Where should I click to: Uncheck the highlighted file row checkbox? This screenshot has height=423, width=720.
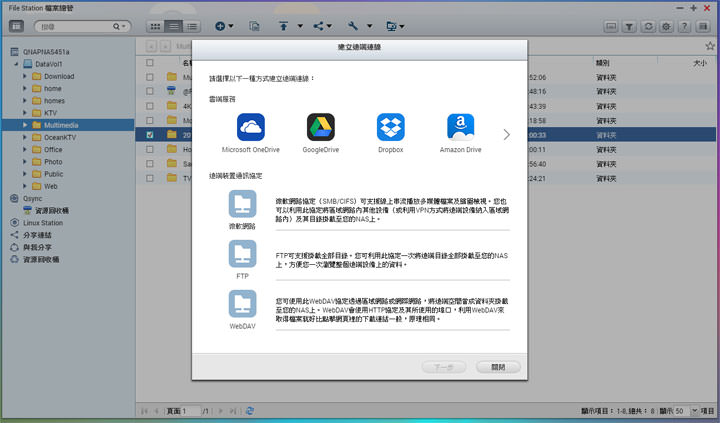tap(150, 133)
